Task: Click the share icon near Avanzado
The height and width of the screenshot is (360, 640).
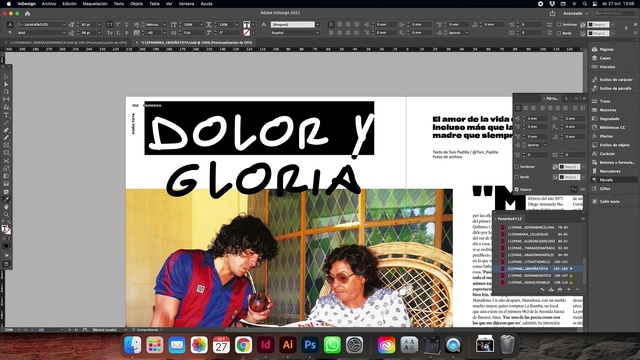Action: coord(552,13)
